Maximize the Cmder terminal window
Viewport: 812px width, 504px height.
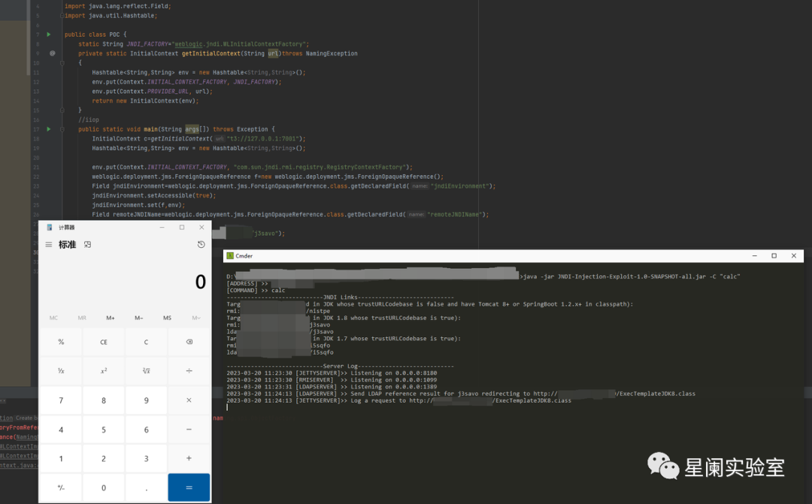click(774, 255)
